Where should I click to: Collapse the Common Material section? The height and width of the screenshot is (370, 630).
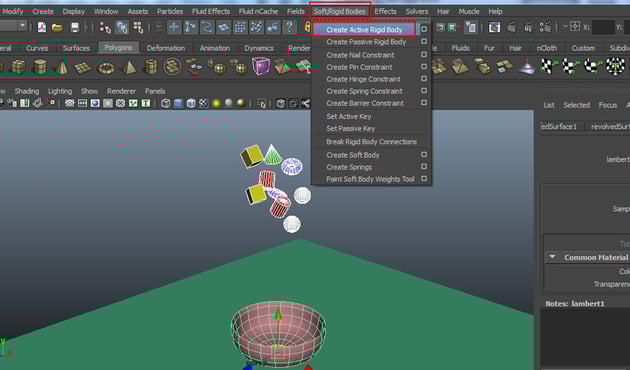coord(552,257)
